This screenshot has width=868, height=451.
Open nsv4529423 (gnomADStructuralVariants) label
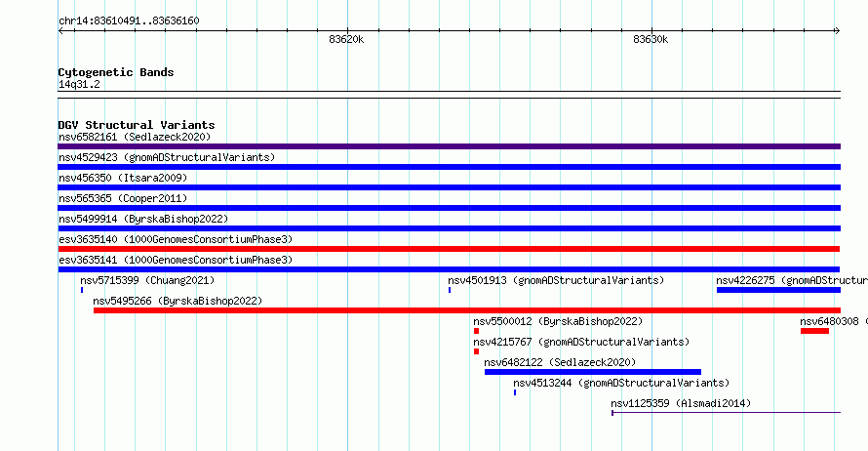click(x=167, y=157)
